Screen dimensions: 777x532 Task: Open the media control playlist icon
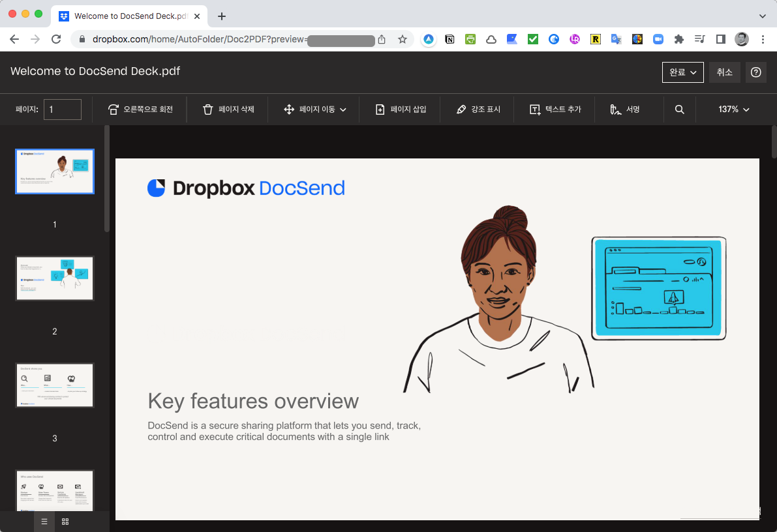click(x=700, y=39)
